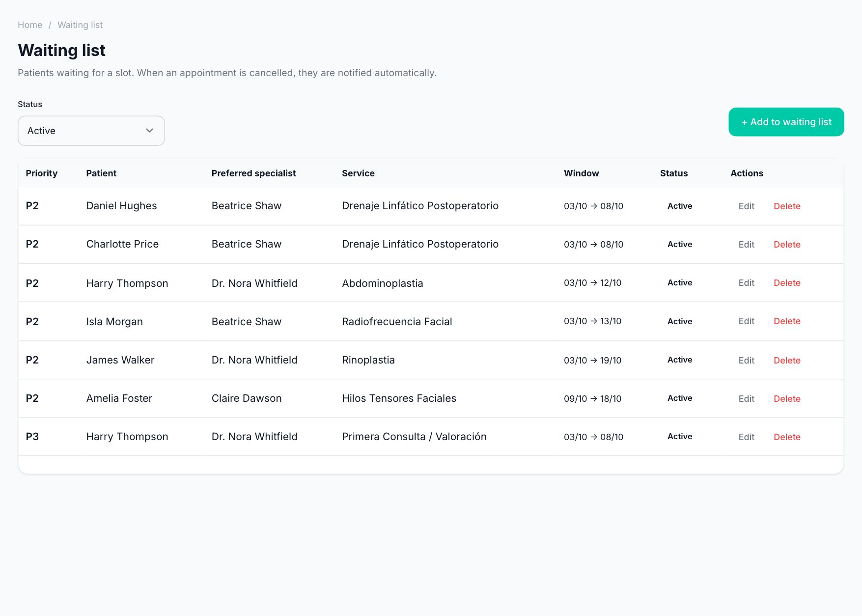This screenshot has width=862, height=616.
Task: Edit Amelia Foster entry
Action: click(x=746, y=399)
